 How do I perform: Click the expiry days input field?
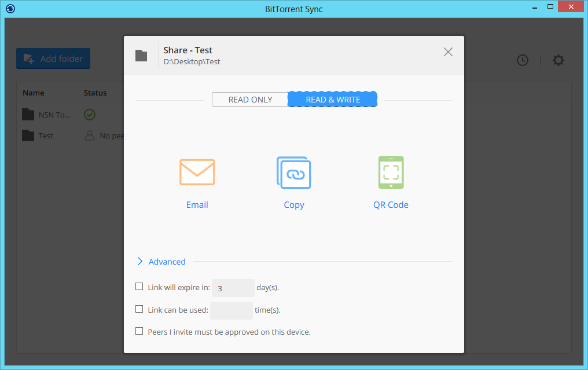click(x=233, y=288)
